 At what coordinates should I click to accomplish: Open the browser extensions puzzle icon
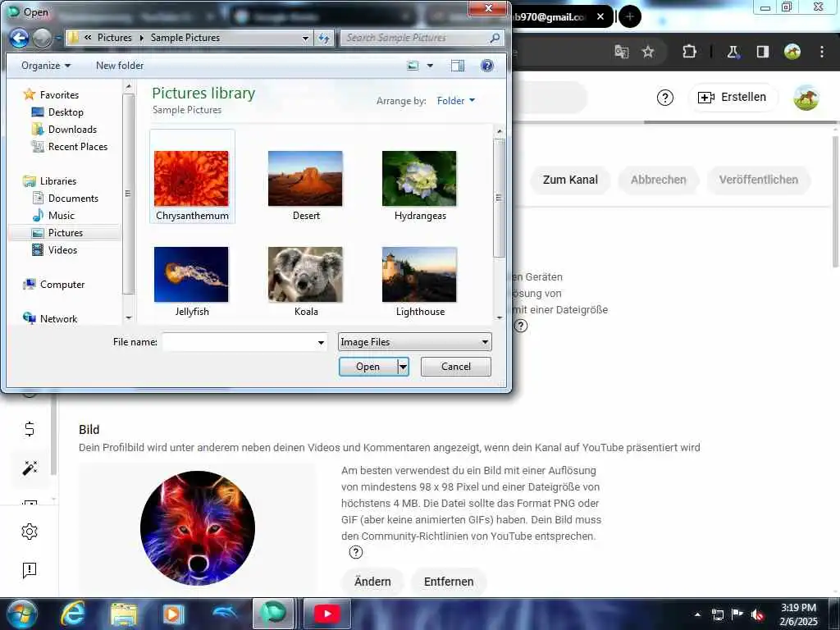[x=689, y=52]
